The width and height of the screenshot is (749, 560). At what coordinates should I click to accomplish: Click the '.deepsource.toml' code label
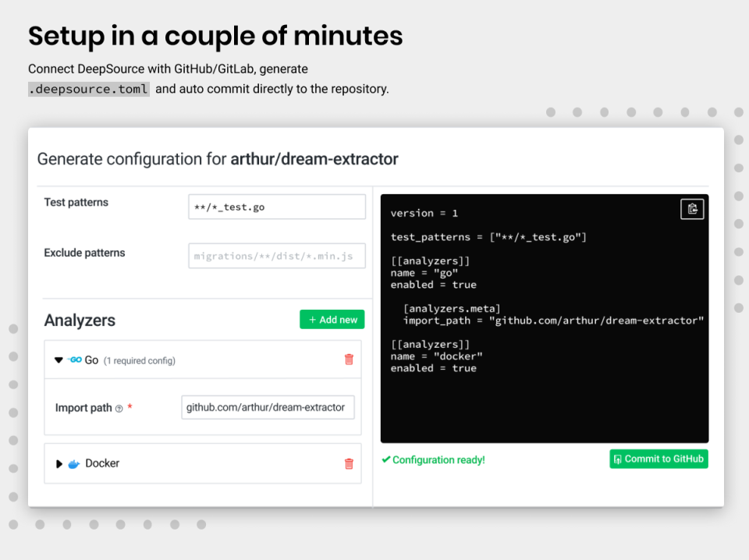tap(88, 89)
